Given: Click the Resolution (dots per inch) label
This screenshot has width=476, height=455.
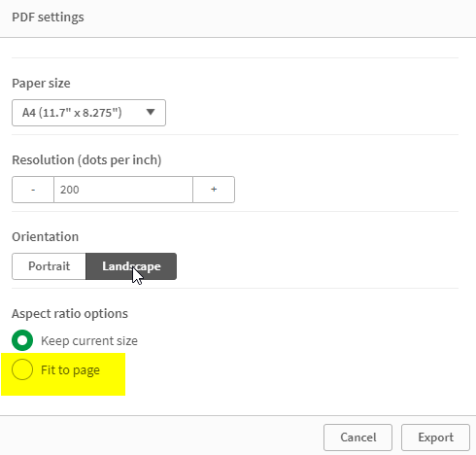Looking at the screenshot, I should 86,160.
